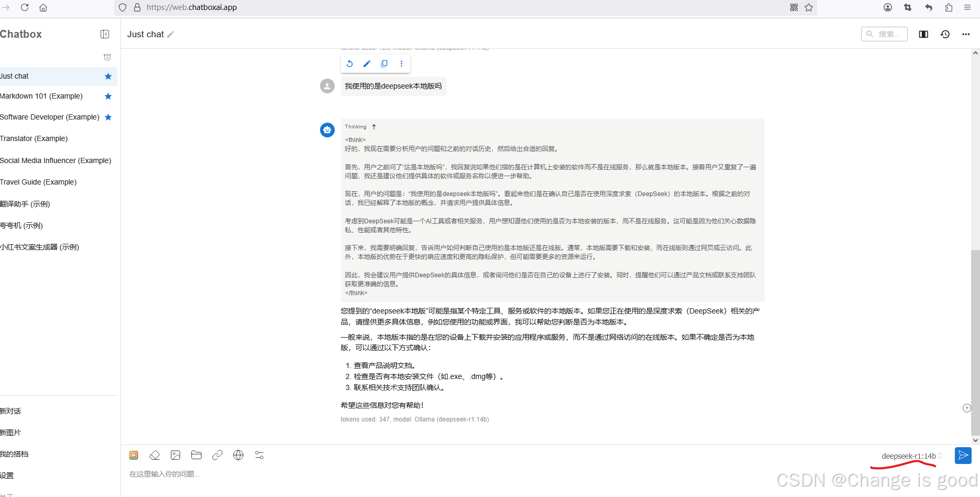980x497 pixels.
Task: Collapse the Thinking section arrow
Action: [374, 127]
